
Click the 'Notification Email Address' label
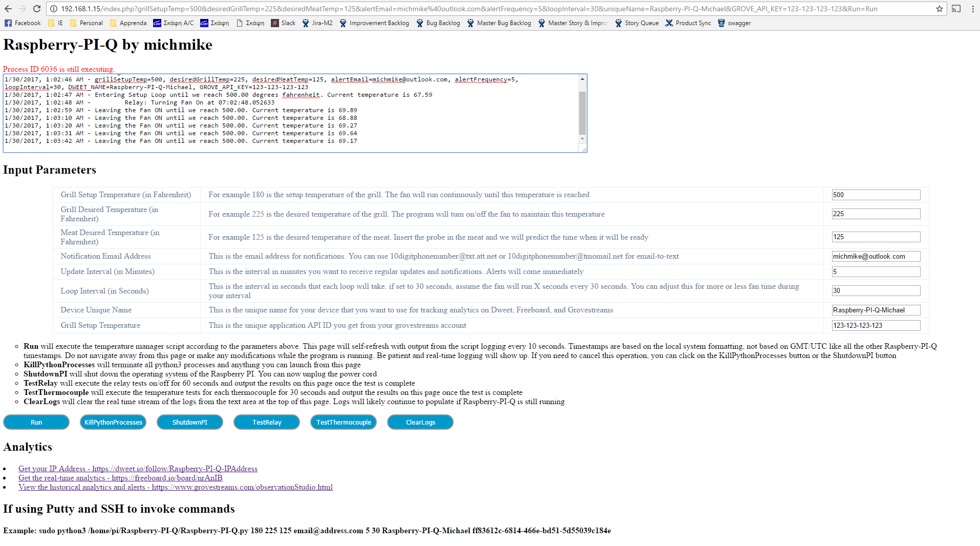[105, 256]
